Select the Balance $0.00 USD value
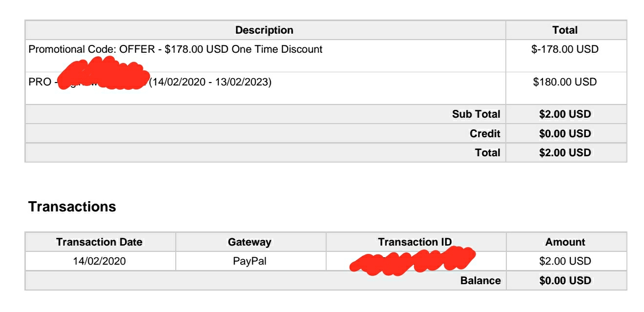 coord(565,281)
